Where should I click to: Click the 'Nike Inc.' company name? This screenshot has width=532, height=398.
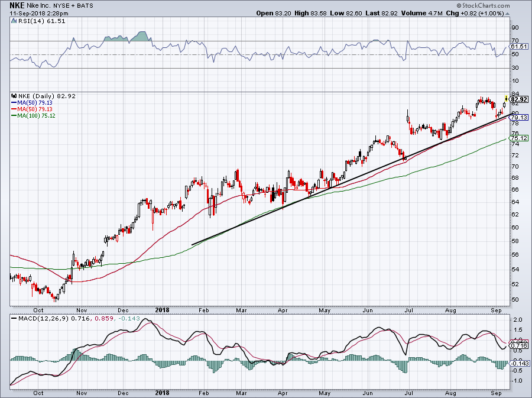(38, 6)
